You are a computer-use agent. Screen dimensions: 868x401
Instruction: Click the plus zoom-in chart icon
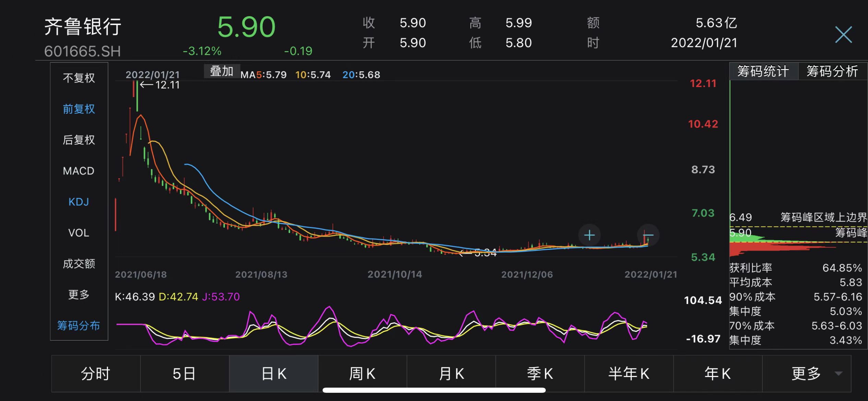point(589,235)
